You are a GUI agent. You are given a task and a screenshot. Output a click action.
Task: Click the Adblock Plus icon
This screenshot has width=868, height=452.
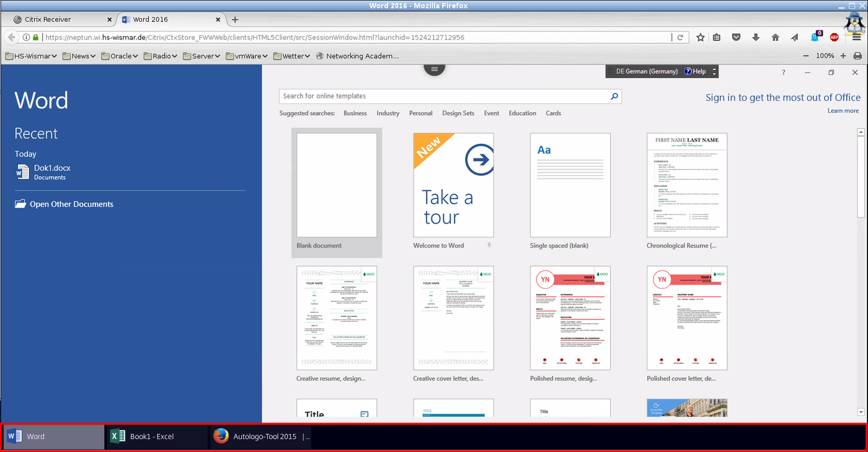(x=835, y=37)
